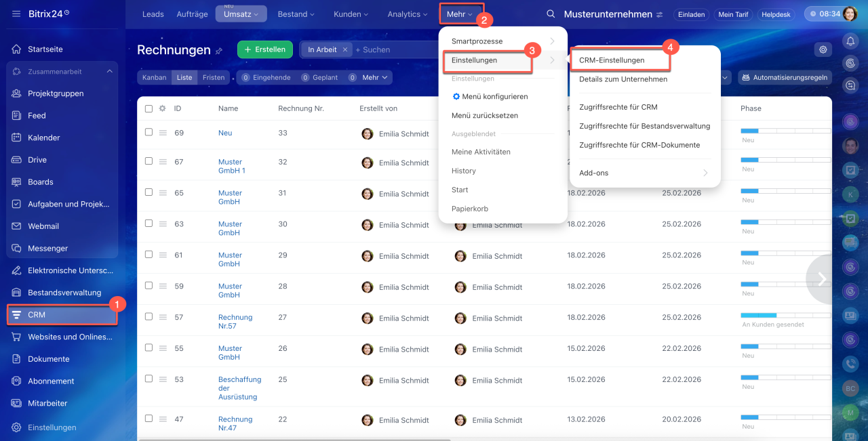
Task: Open Helpdesk button
Action: point(776,14)
